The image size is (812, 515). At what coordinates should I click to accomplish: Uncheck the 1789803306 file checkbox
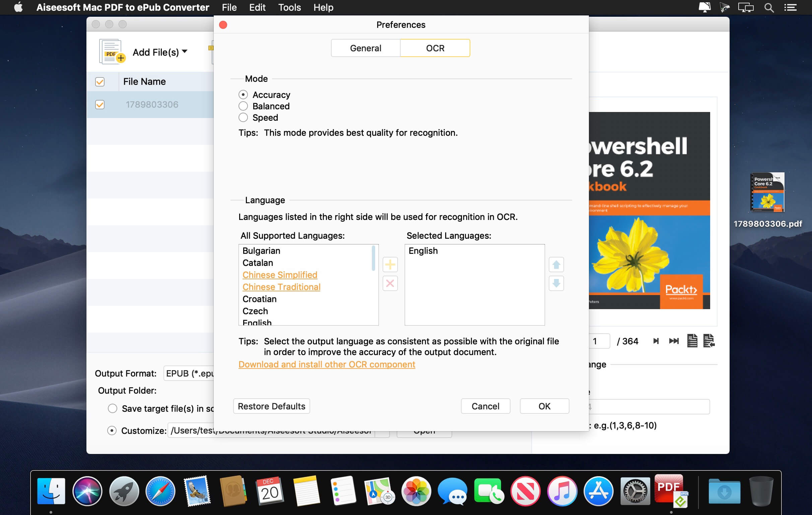(100, 105)
